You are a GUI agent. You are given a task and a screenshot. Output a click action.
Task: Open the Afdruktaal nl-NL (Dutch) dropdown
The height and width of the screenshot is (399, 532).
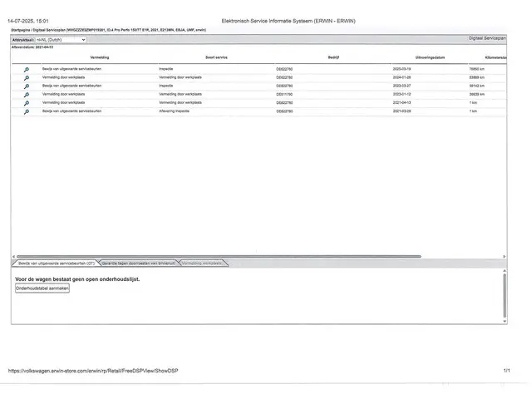61,40
